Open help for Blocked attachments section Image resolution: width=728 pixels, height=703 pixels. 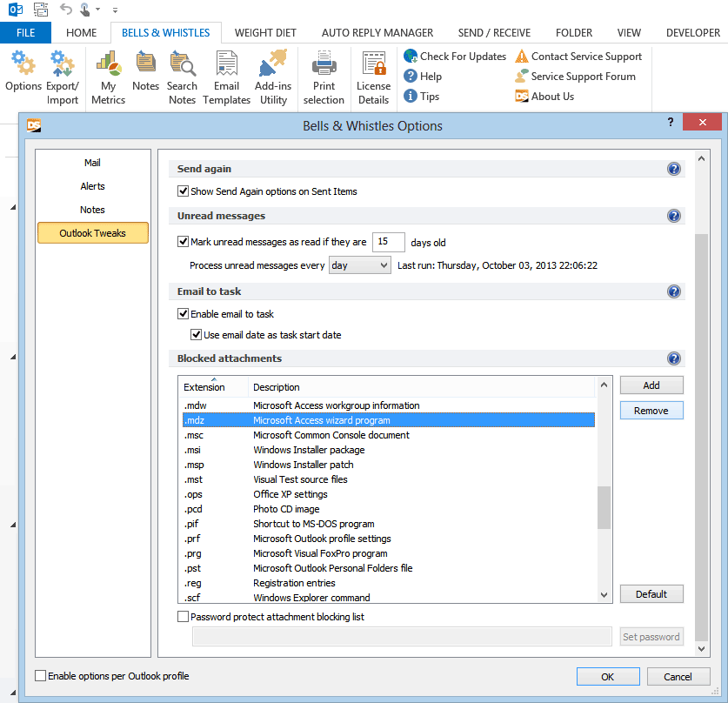point(674,358)
